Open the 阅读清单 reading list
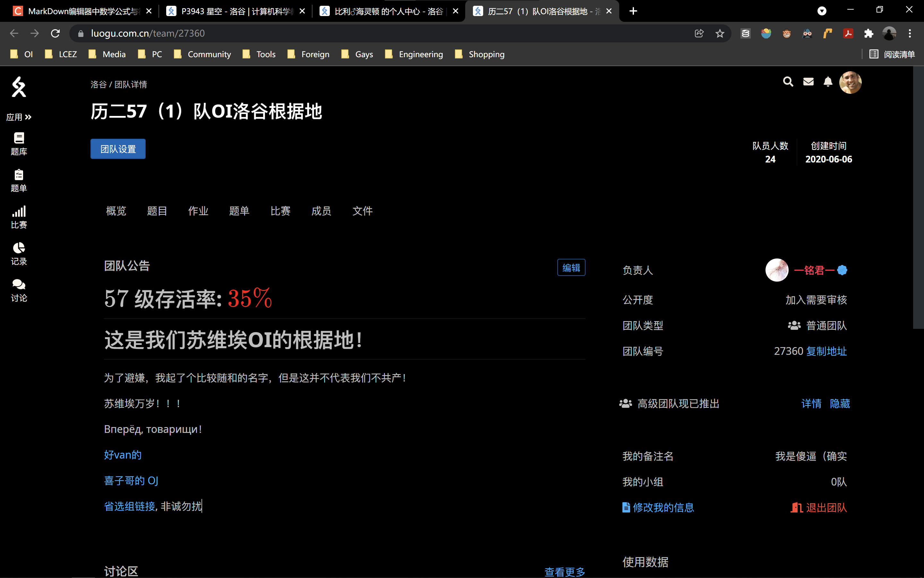The height and width of the screenshot is (578, 924). coord(892,54)
